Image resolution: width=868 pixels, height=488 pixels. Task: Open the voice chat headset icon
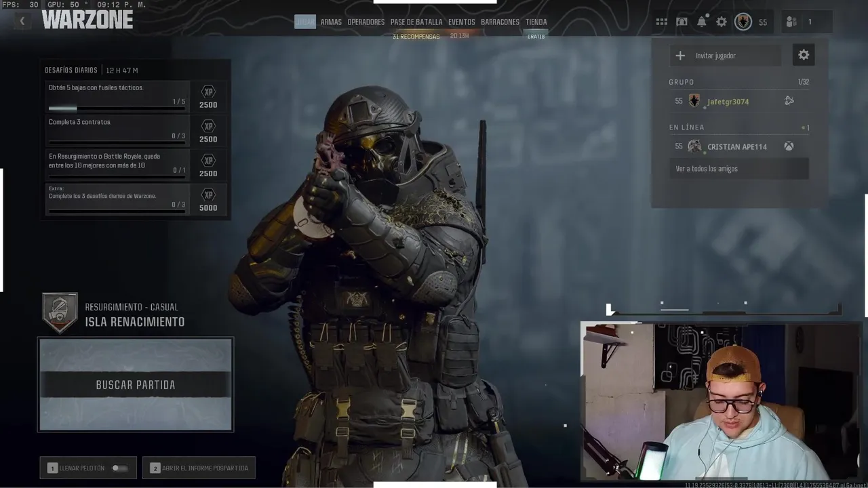point(682,22)
